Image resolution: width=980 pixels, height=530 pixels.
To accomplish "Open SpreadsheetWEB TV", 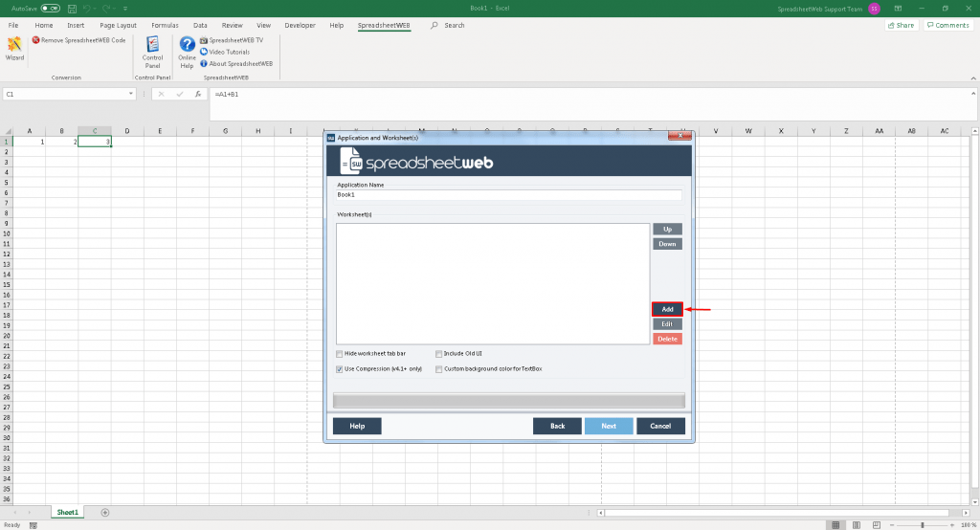I will click(x=232, y=40).
